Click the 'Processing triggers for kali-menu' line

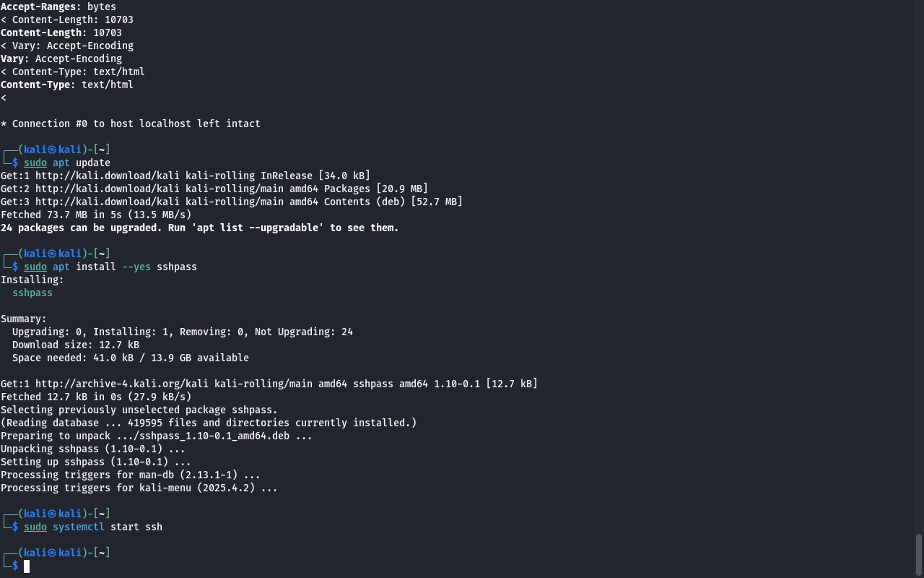pos(139,488)
